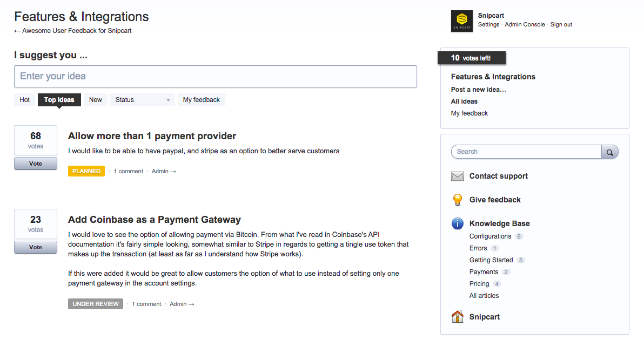Switch to the Hot tab
Viewport: 644px width, 340px height.
[x=25, y=100]
